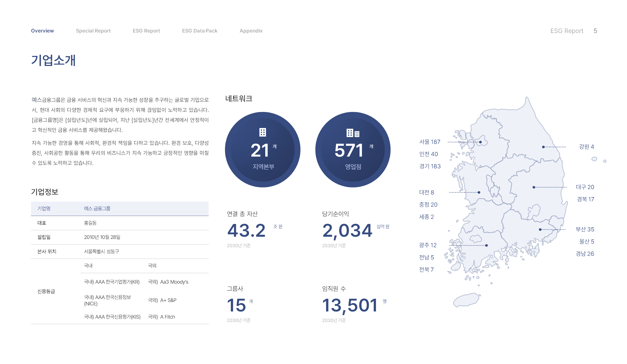Screen dimensions: 627x364
Task: Click the Daegu marker dot on map
Action: click(x=534, y=187)
